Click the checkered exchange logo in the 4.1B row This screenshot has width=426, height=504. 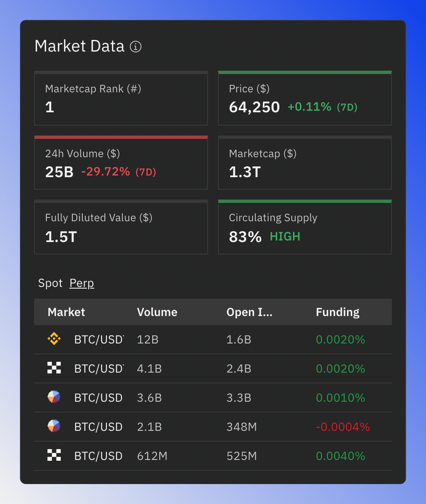54,368
